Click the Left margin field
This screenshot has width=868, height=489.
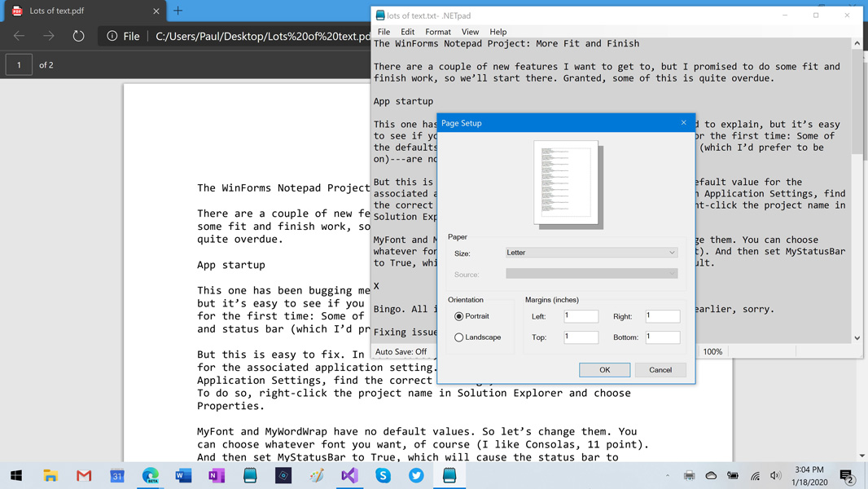click(581, 316)
